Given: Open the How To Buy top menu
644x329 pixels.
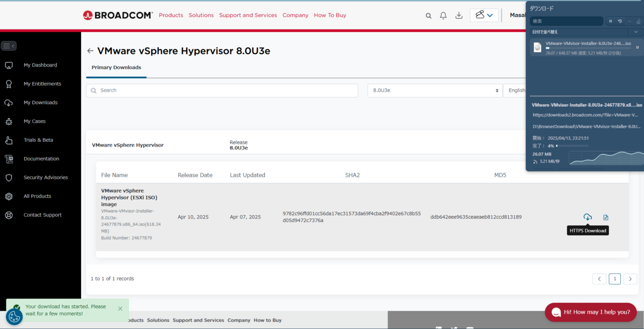Looking at the screenshot, I should (x=330, y=15).
